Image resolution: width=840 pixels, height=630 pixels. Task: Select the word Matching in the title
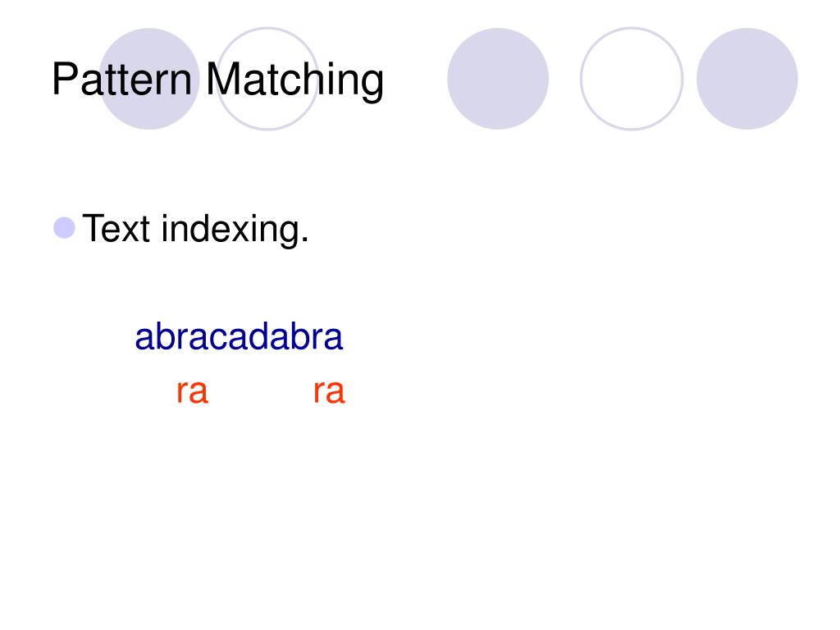294,80
